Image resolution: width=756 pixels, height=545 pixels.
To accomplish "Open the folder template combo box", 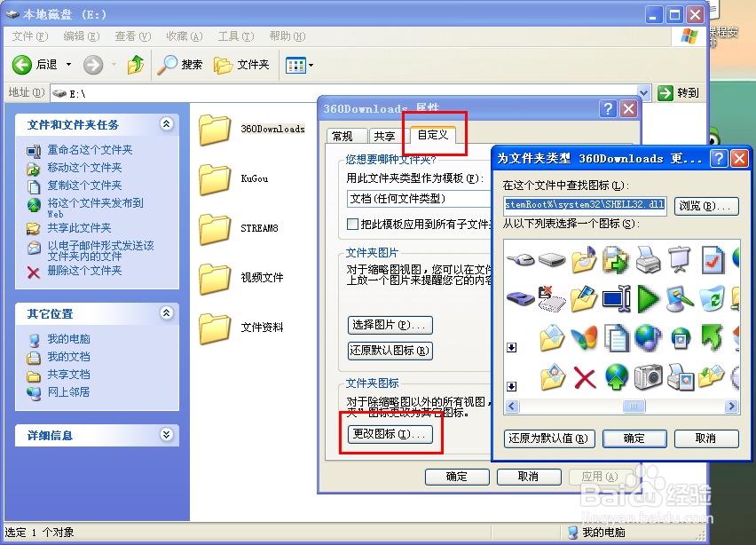I will click(x=419, y=199).
